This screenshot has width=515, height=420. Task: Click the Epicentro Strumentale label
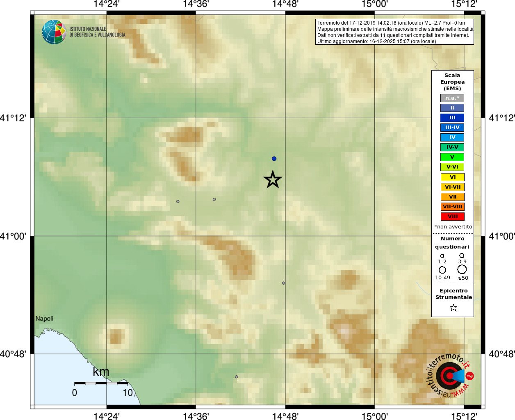click(x=453, y=294)
